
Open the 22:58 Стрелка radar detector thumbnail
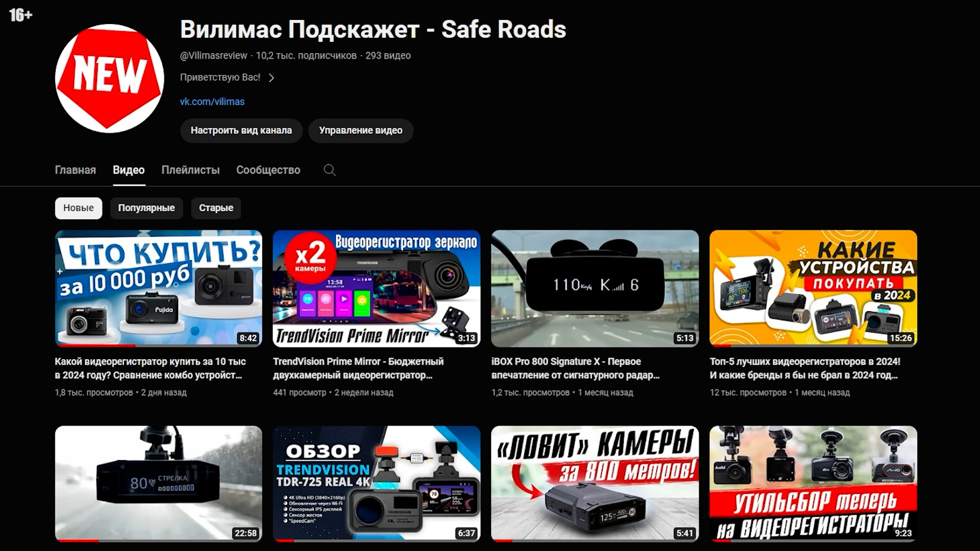tap(159, 484)
